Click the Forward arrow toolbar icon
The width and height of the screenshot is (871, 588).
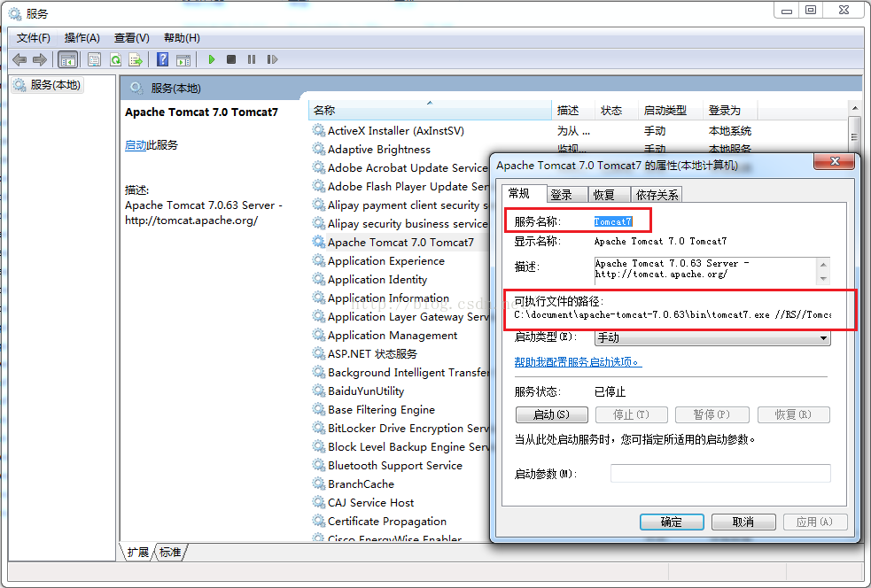(40, 59)
